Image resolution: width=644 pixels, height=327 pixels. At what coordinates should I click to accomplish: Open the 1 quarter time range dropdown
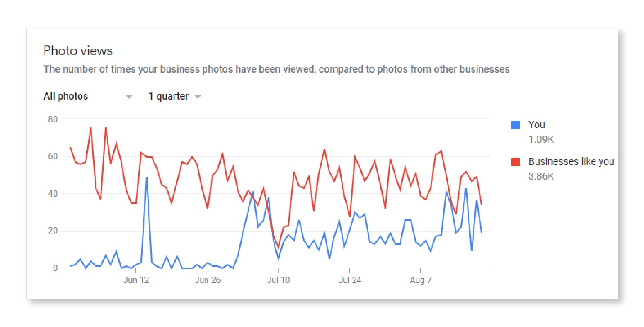pyautogui.click(x=169, y=95)
